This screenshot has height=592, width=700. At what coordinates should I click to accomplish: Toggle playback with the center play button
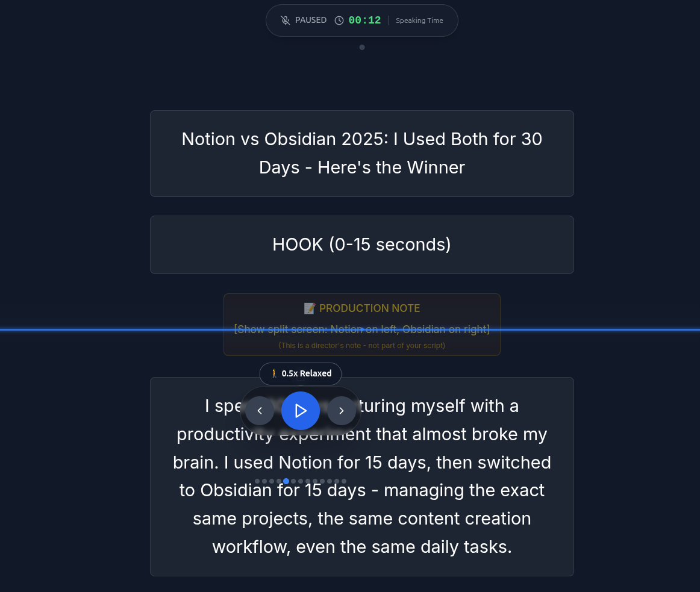point(301,410)
